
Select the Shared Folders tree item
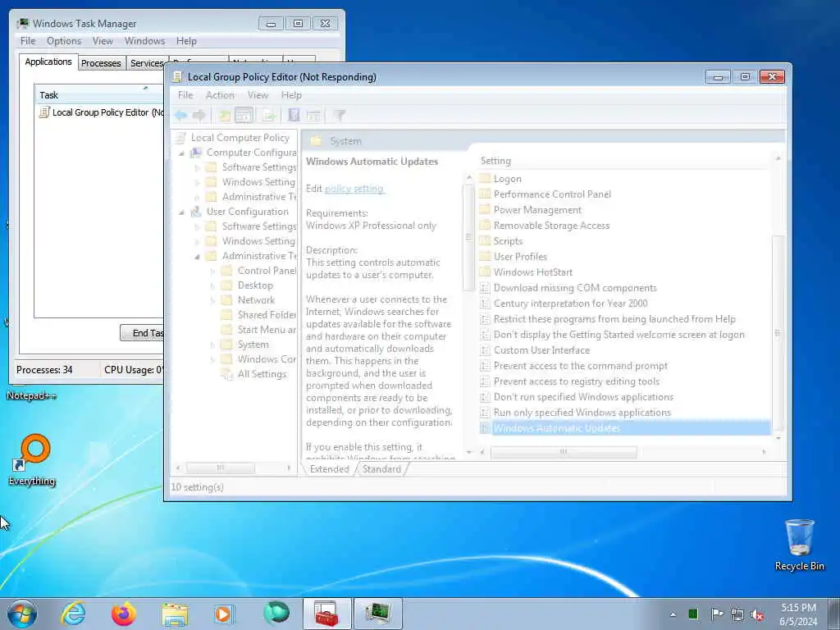[x=267, y=315]
